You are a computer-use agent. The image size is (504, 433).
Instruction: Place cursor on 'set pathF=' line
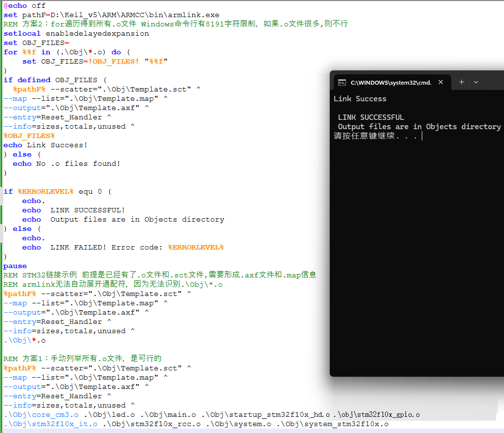coord(111,15)
